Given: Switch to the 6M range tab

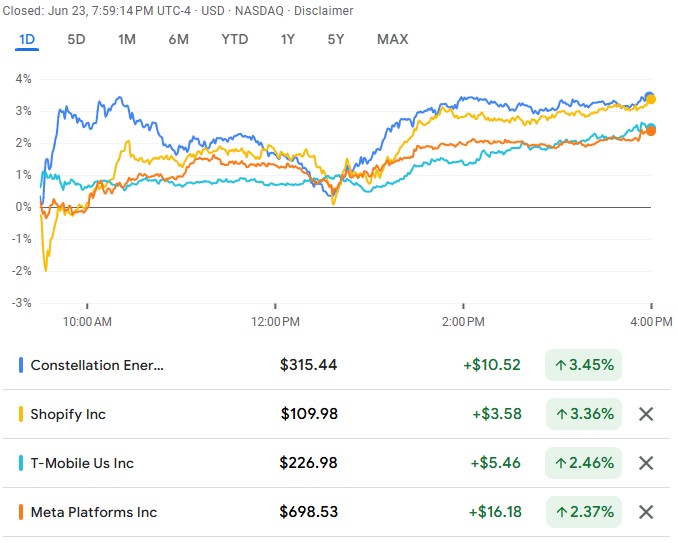Looking at the screenshot, I should [179, 40].
